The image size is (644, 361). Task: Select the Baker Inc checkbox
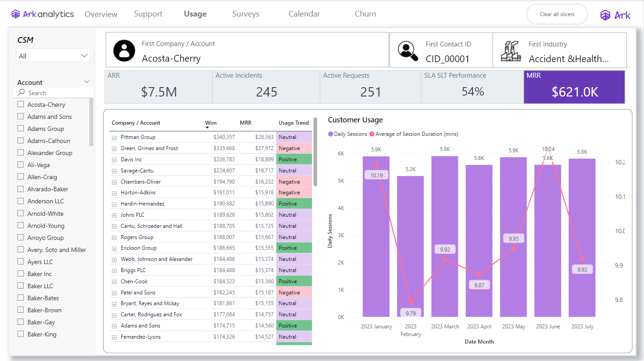pyautogui.click(x=20, y=273)
